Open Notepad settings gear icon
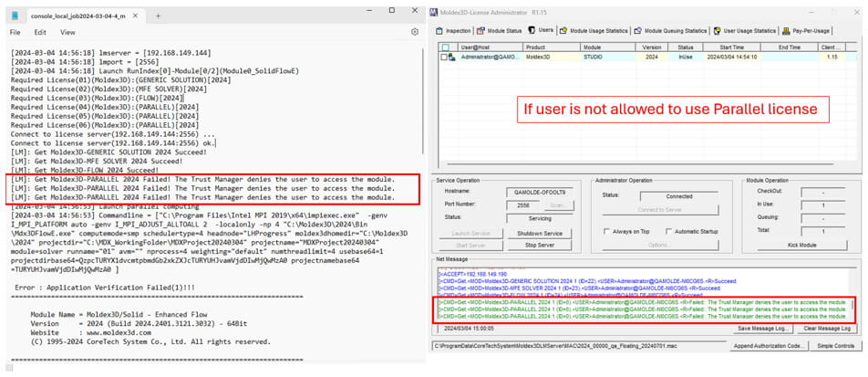Image resolution: width=868 pixels, height=377 pixels. 415,32
